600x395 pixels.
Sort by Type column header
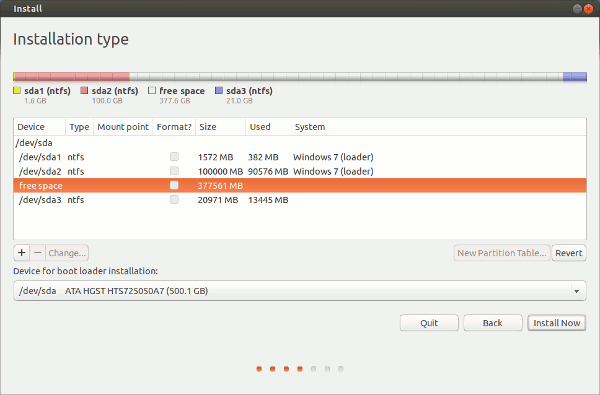(79, 127)
